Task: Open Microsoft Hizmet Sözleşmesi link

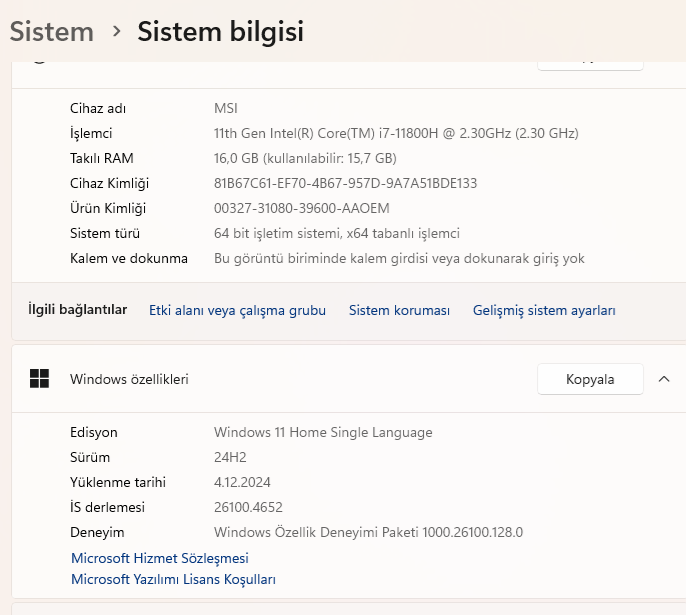Action: (x=160, y=558)
